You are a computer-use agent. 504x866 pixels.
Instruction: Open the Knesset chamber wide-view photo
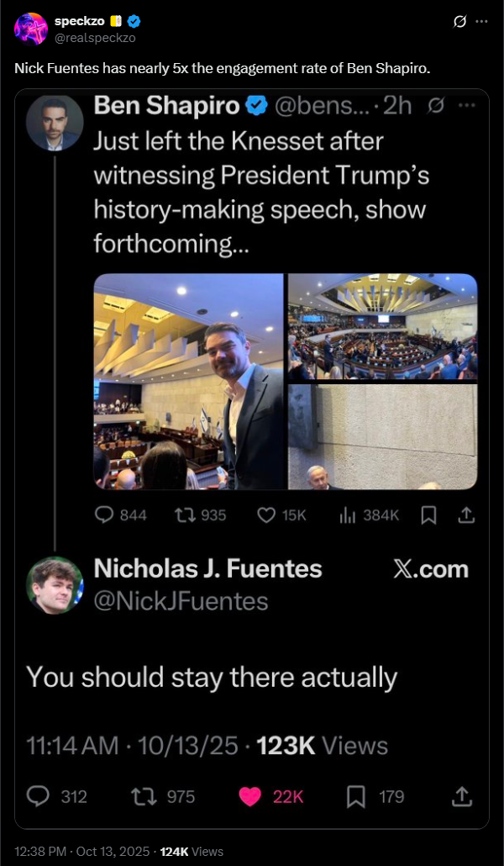382,327
